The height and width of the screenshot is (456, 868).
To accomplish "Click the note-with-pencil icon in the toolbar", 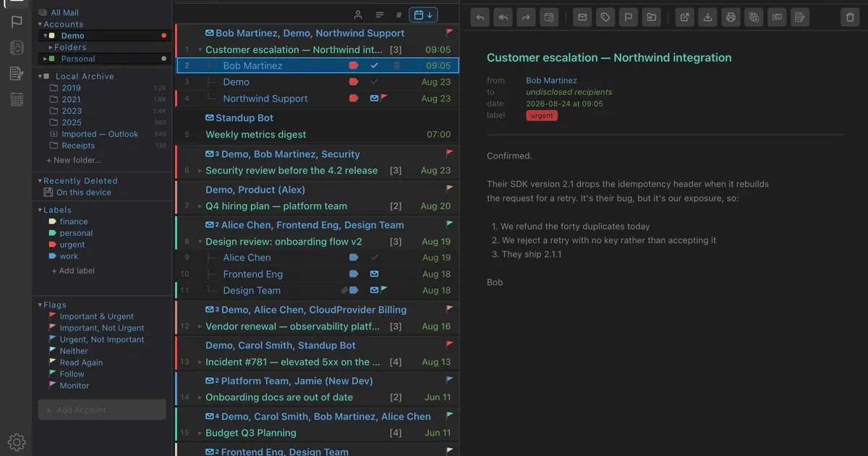I will (x=799, y=17).
